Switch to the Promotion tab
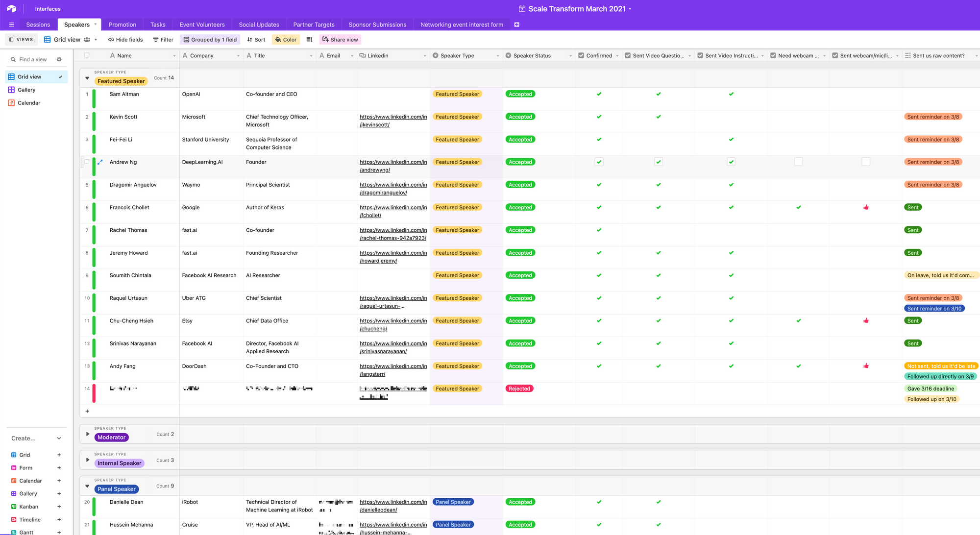This screenshot has height=535, width=980. (x=122, y=24)
